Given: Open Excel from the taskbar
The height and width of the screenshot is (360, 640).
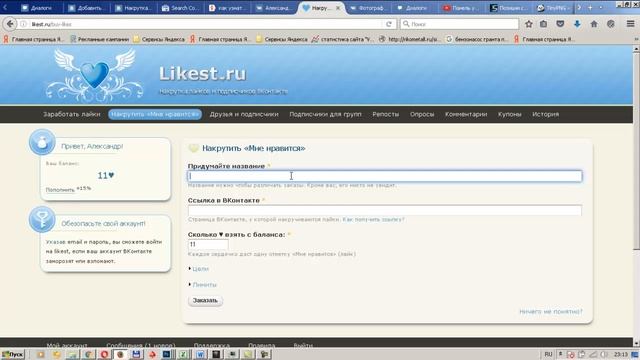Looking at the screenshot, I should click(184, 354).
